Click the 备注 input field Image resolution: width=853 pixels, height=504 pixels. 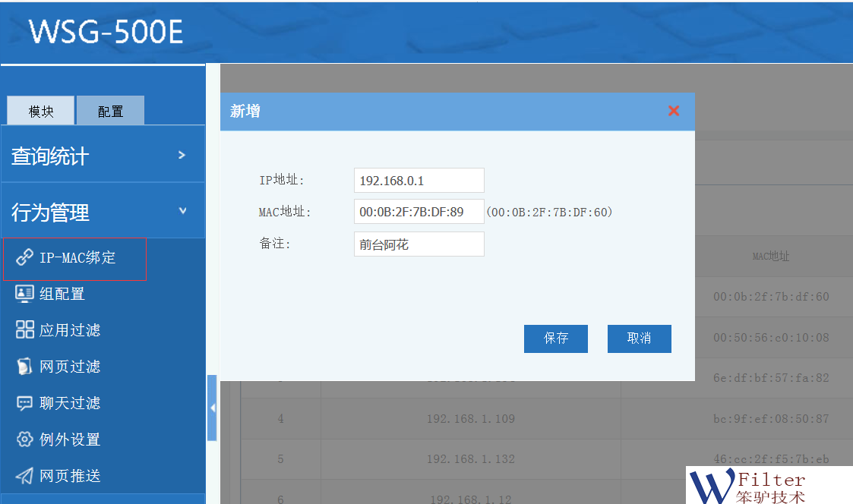[x=419, y=244]
